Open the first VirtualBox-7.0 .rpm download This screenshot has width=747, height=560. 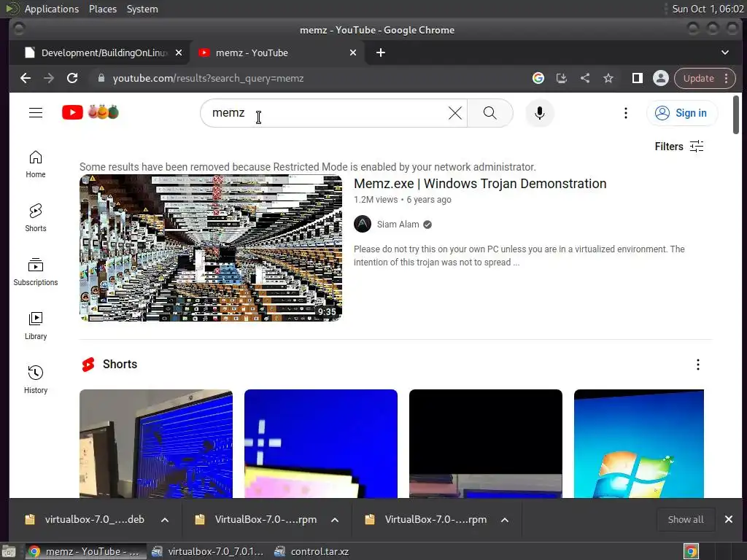(x=258, y=519)
